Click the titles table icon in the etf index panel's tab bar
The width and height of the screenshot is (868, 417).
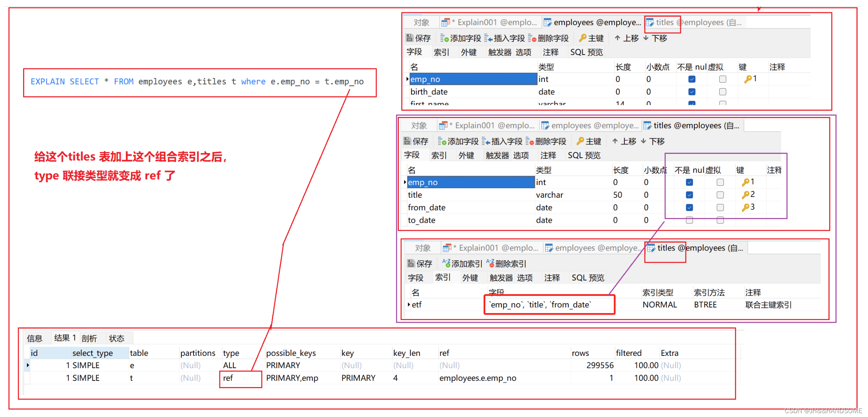point(651,248)
